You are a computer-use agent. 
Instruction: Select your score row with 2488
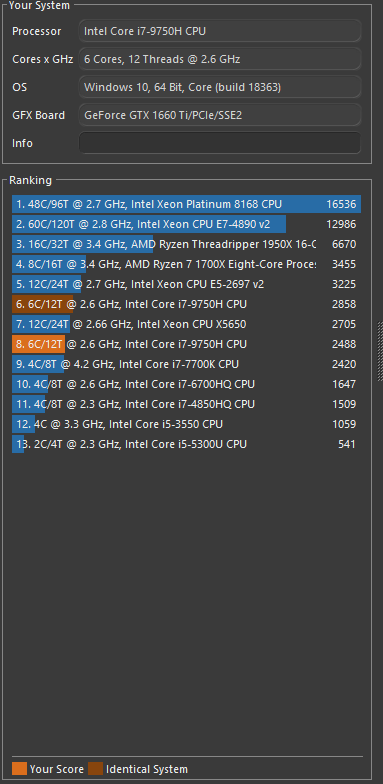(186, 344)
